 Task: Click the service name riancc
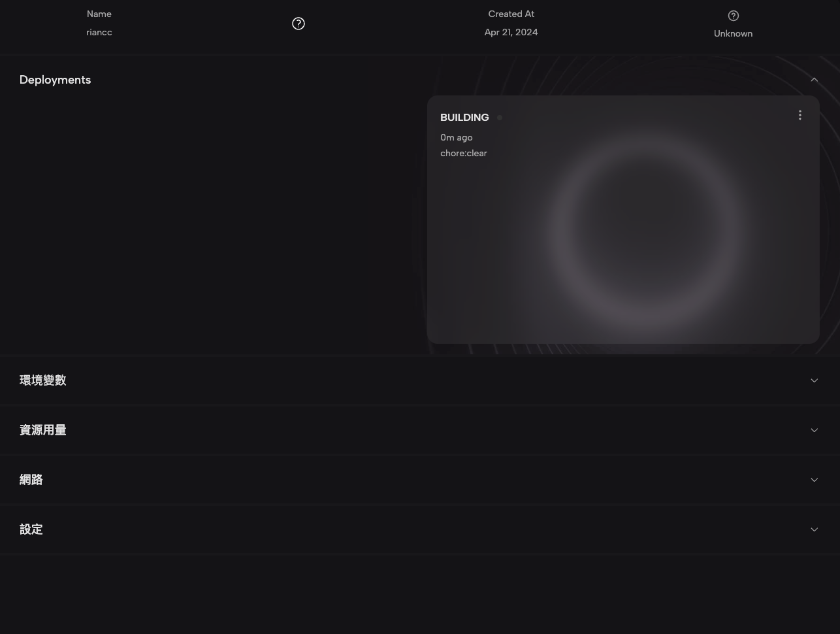pyautogui.click(x=99, y=32)
